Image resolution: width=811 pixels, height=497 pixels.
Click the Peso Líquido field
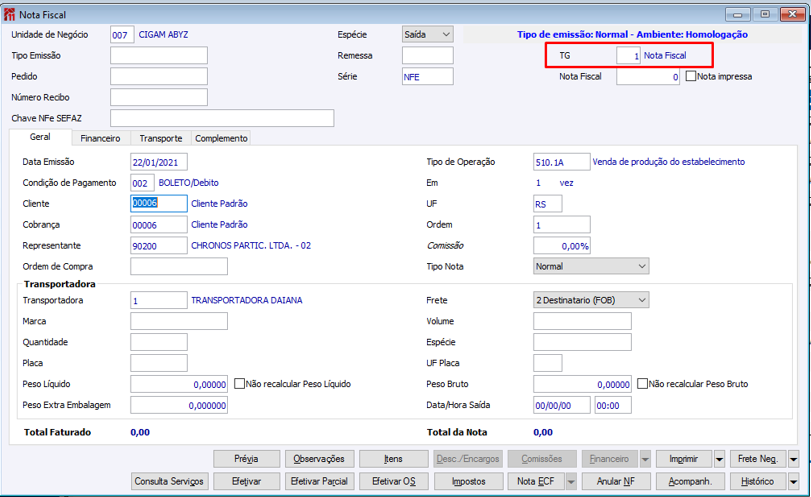coord(179,384)
